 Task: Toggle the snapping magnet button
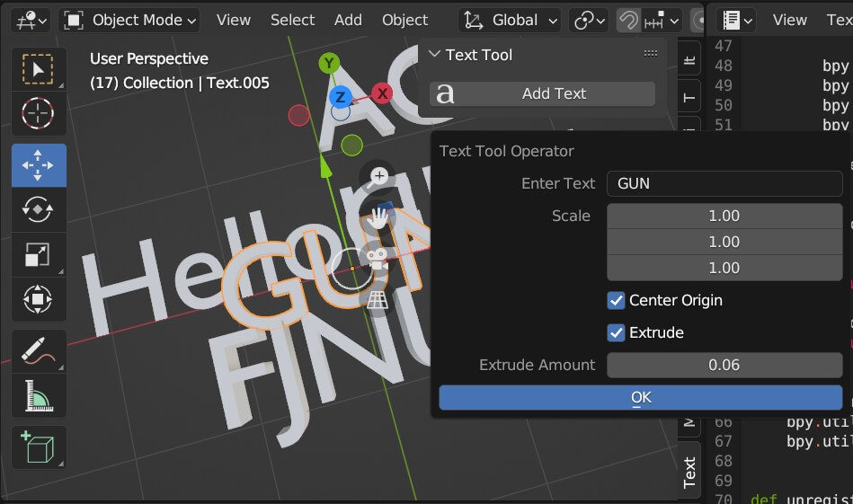630,20
